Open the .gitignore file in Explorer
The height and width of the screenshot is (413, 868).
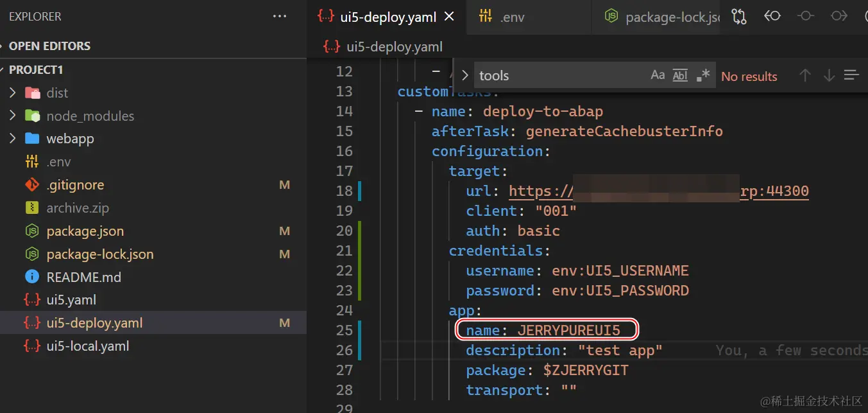click(153, 185)
